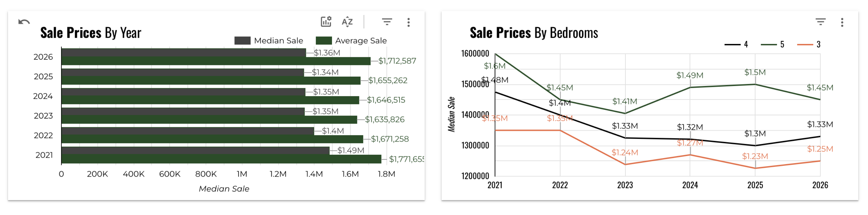The width and height of the screenshot is (868, 215).
Task: Click the Median Sale x-axis title
Action: pyautogui.click(x=224, y=189)
